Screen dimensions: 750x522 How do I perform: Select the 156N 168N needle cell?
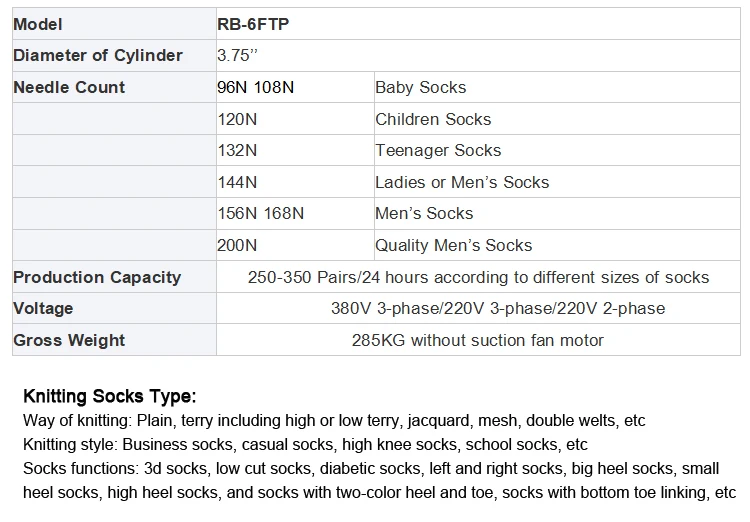click(261, 214)
